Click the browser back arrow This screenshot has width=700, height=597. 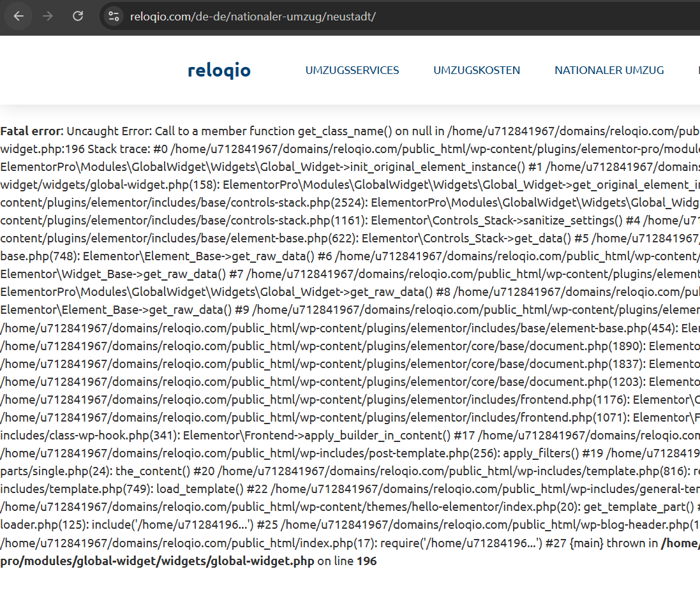click(x=19, y=17)
